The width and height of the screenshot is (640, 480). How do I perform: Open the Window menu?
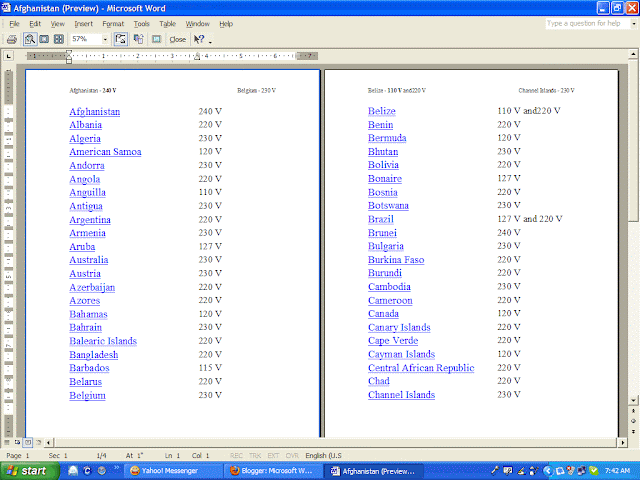pyautogui.click(x=198, y=24)
